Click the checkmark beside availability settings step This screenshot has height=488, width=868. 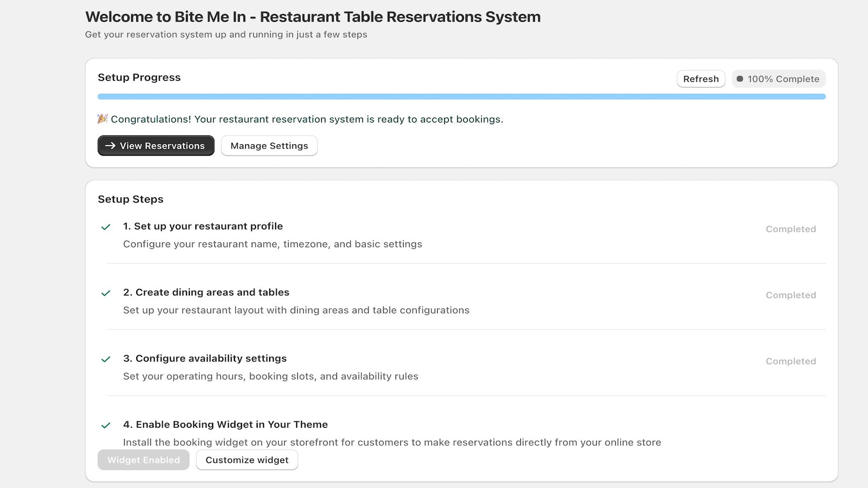pyautogui.click(x=106, y=359)
